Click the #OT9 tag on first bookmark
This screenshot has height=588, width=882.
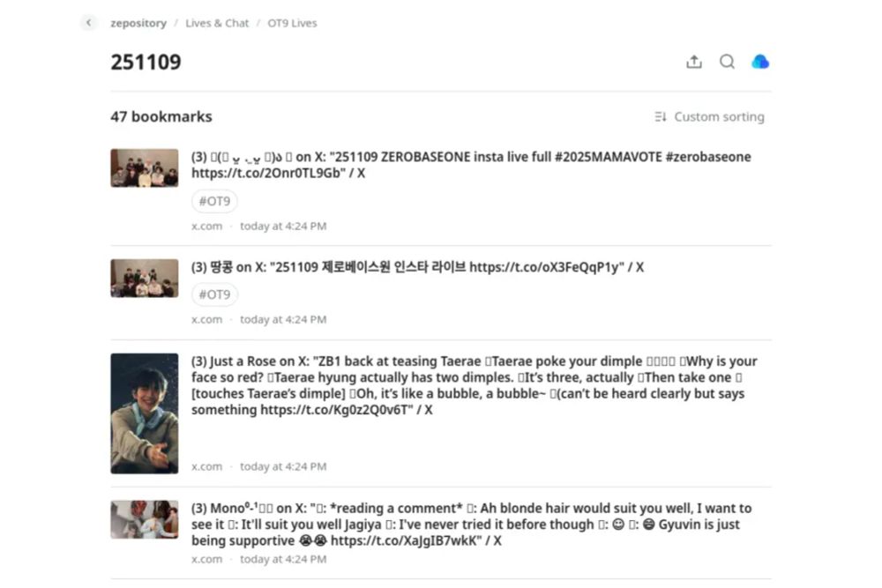tap(214, 201)
